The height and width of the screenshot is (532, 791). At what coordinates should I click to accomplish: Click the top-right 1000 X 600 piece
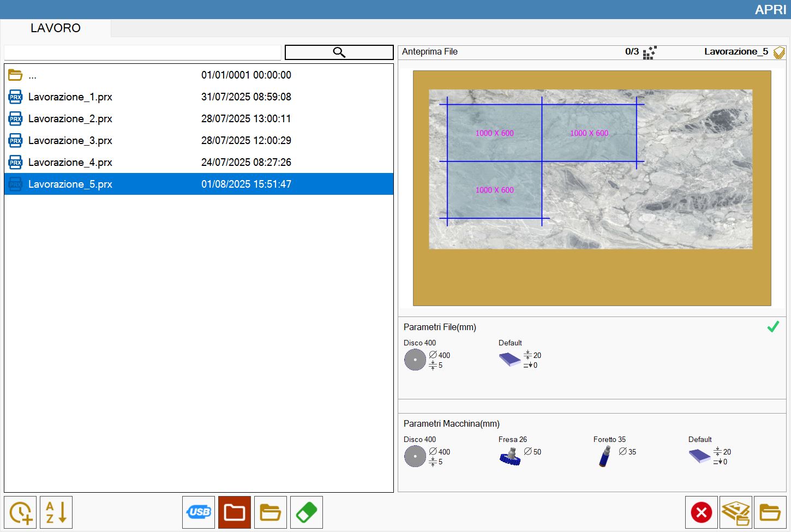(589, 133)
